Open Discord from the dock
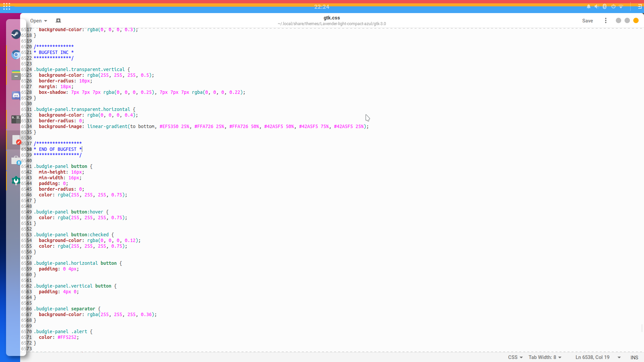The width and height of the screenshot is (644, 362). [x=16, y=96]
